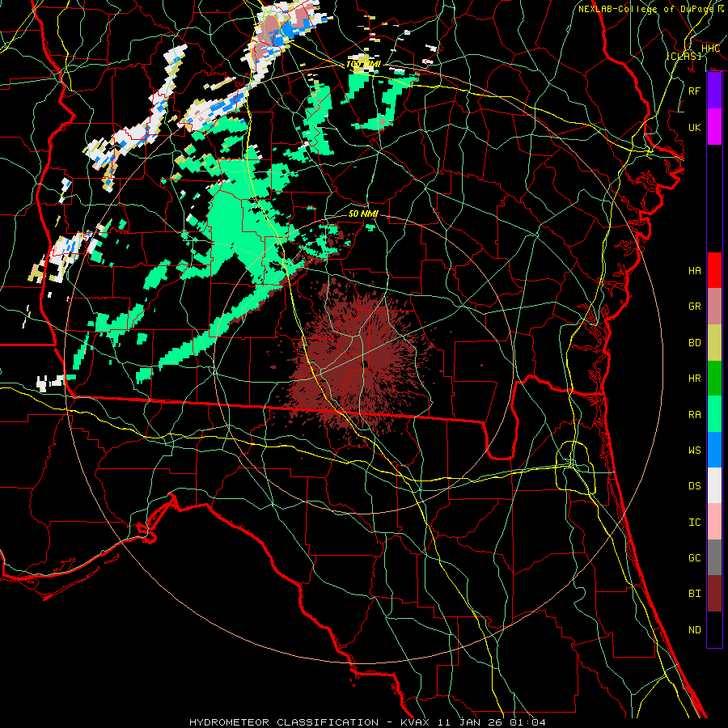728x728 pixels.
Task: Pick the HR dark green legend swatch
Action: pos(714,378)
